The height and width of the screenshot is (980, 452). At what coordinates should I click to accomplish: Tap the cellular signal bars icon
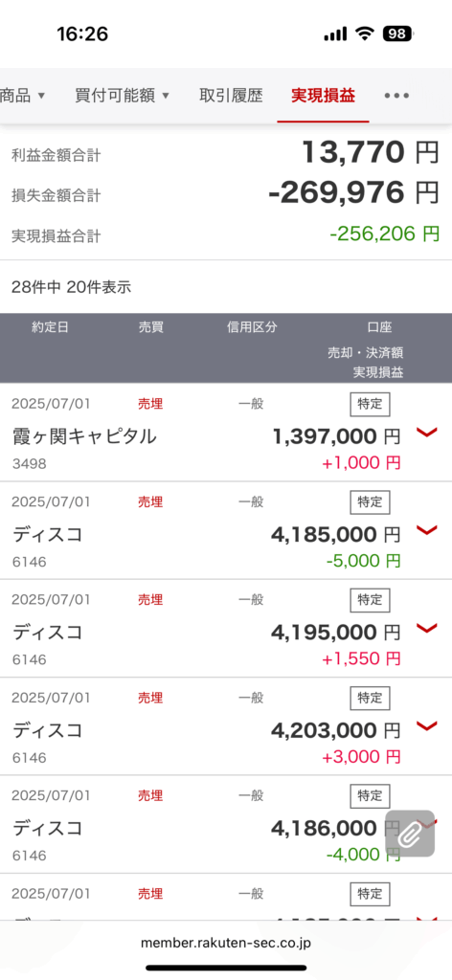tap(336, 34)
